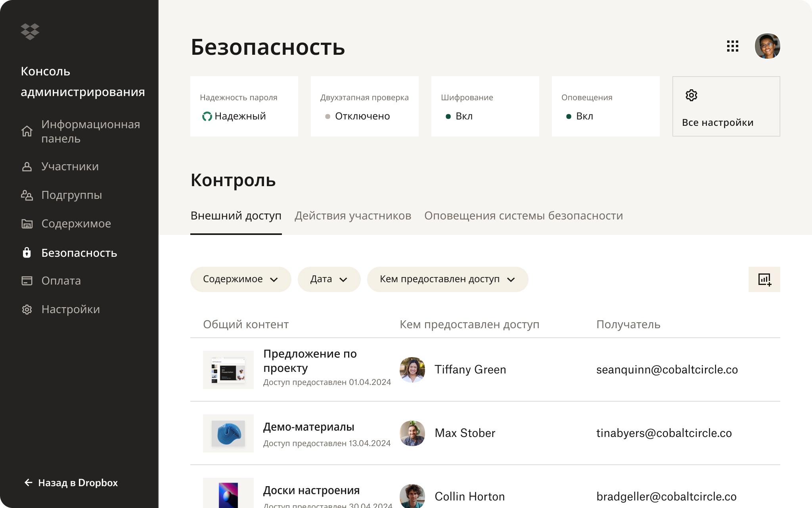Image resolution: width=812 pixels, height=508 pixels.
Task: Click Tiffany Green's avatar
Action: click(x=412, y=369)
